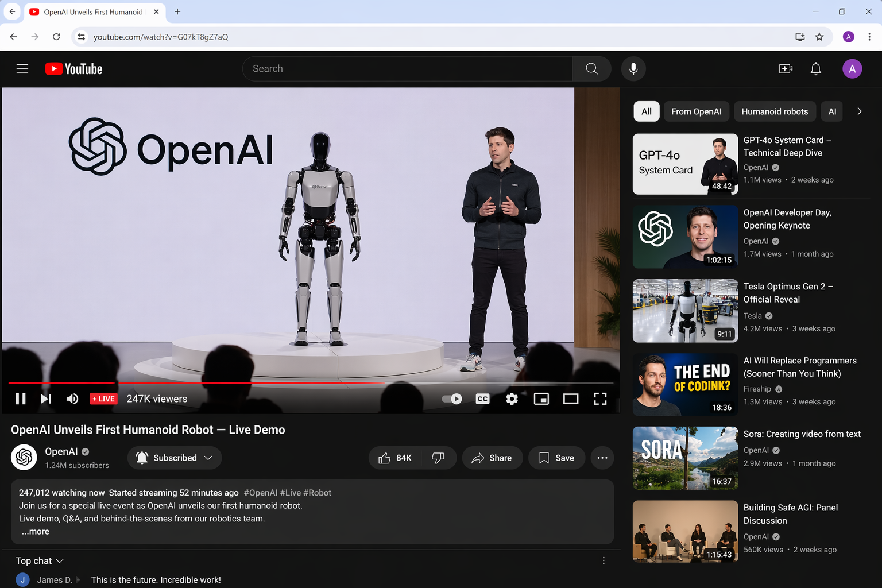The height and width of the screenshot is (588, 882).
Task: Open Chrome's three-dot menu
Action: [869, 37]
